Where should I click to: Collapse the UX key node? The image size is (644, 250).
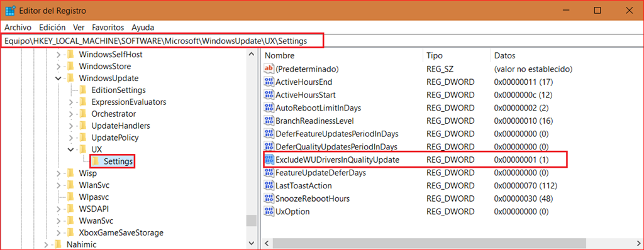71,149
